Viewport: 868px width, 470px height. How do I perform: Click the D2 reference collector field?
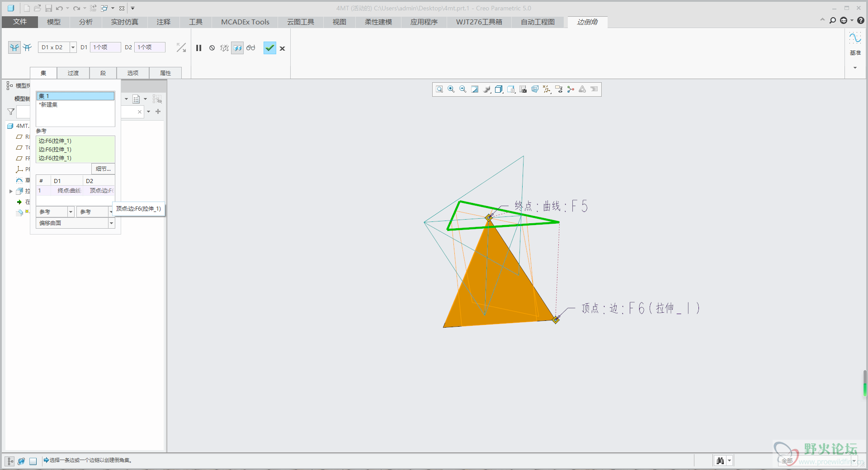pyautogui.click(x=150, y=47)
